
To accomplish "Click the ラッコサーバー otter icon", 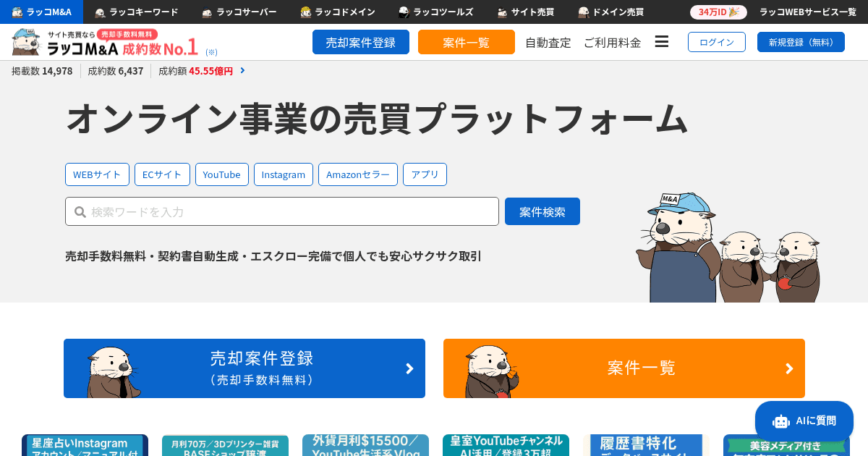I will click(207, 12).
